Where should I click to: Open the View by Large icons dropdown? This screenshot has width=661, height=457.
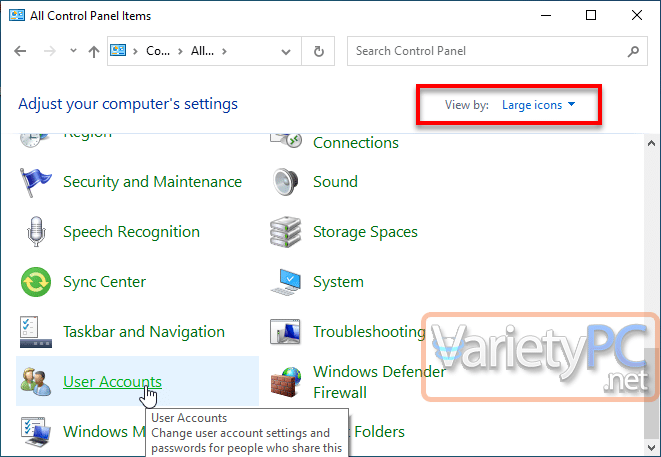tap(538, 105)
